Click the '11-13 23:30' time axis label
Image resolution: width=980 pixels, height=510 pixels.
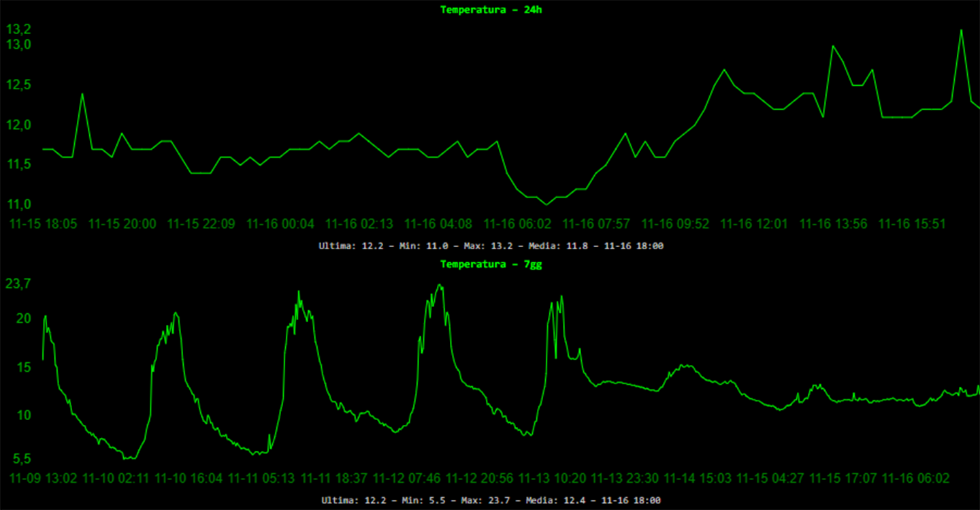click(625, 479)
